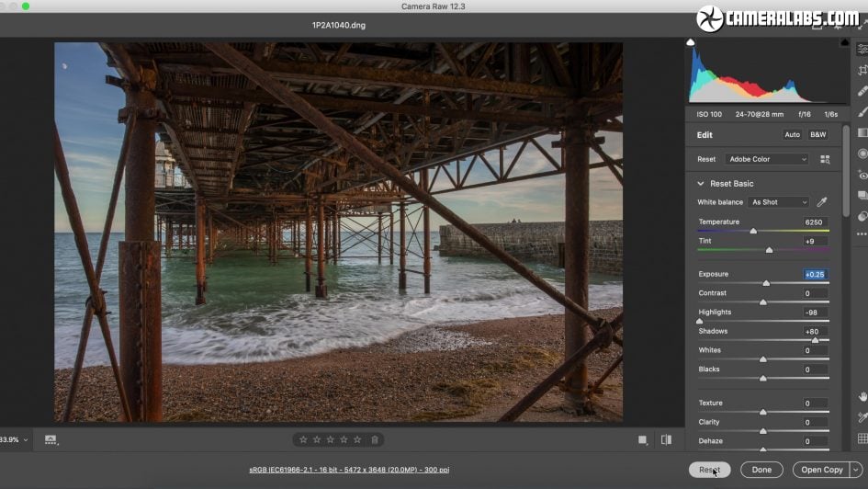Viewport: 868px width, 489px height.
Task: Browse profiles with the grid icon
Action: coord(825,160)
